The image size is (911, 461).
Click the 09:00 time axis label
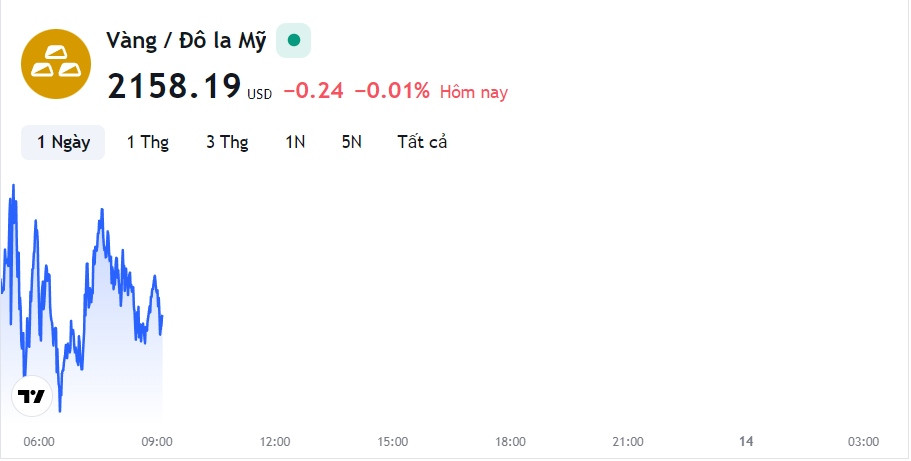click(x=157, y=441)
